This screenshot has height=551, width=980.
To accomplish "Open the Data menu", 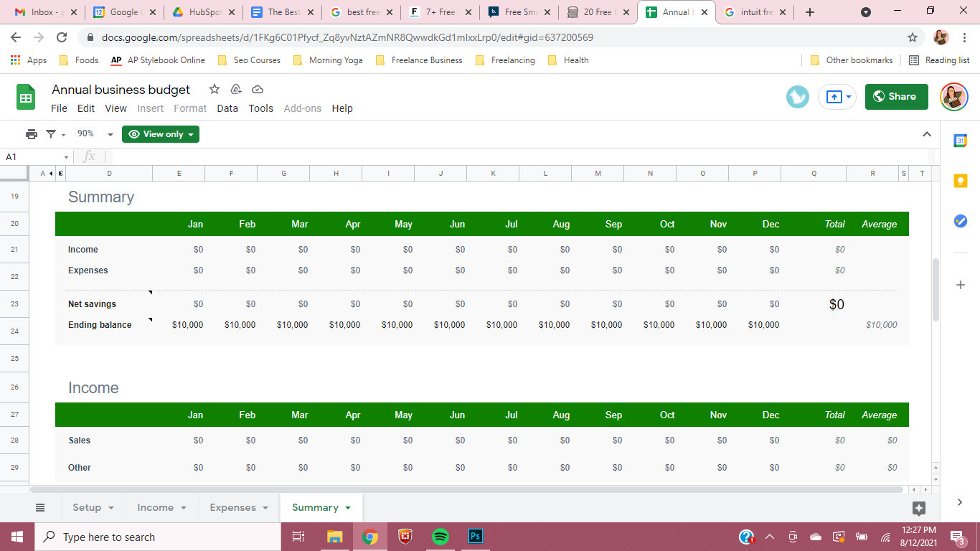I will point(227,108).
